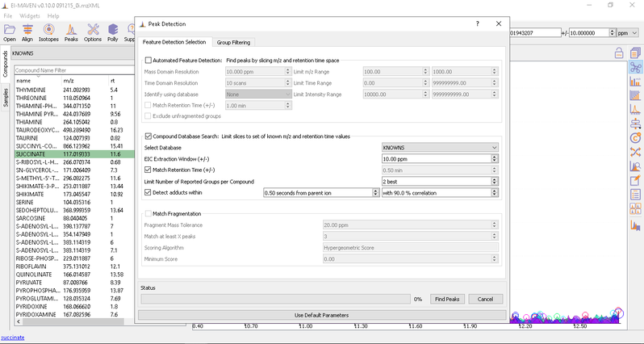Image resolution: width=644 pixels, height=344 pixels.
Task: Click the peak magnifier sidebar icon
Action: 635,166
